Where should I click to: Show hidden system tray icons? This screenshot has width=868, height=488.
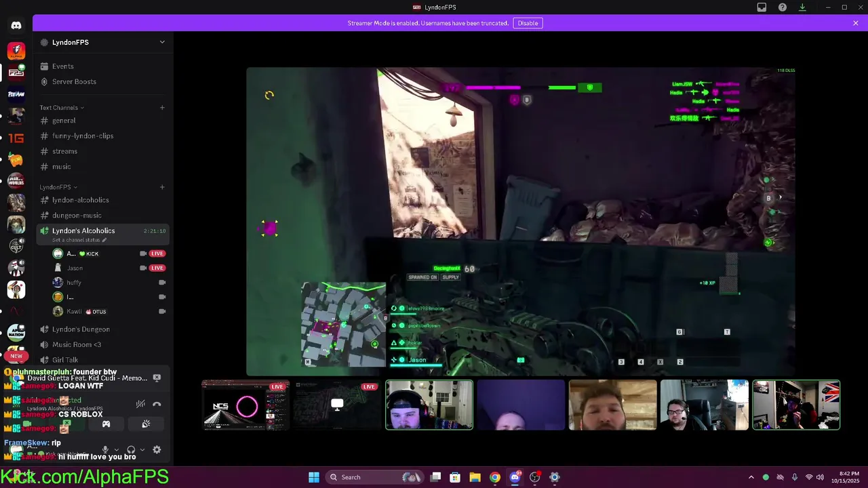751,477
